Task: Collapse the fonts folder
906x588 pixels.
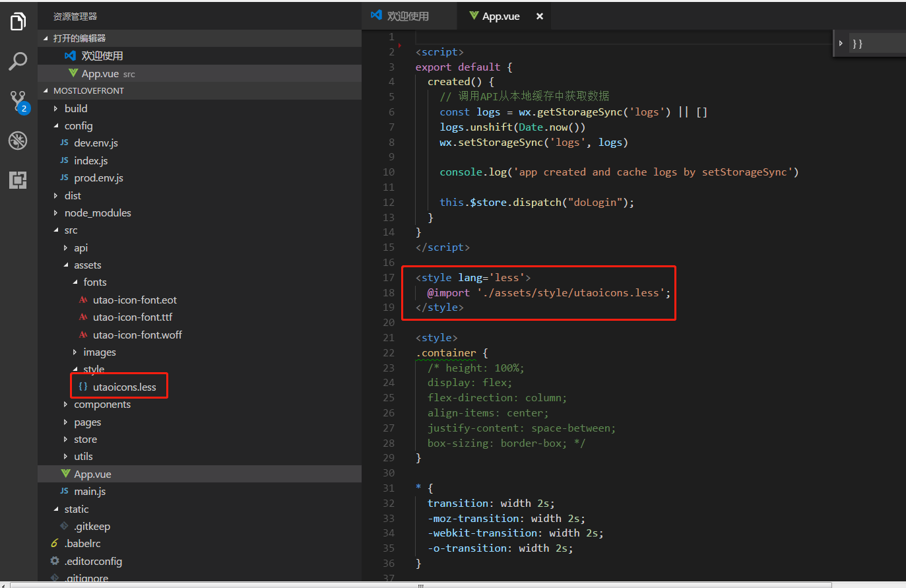Action: coord(75,282)
